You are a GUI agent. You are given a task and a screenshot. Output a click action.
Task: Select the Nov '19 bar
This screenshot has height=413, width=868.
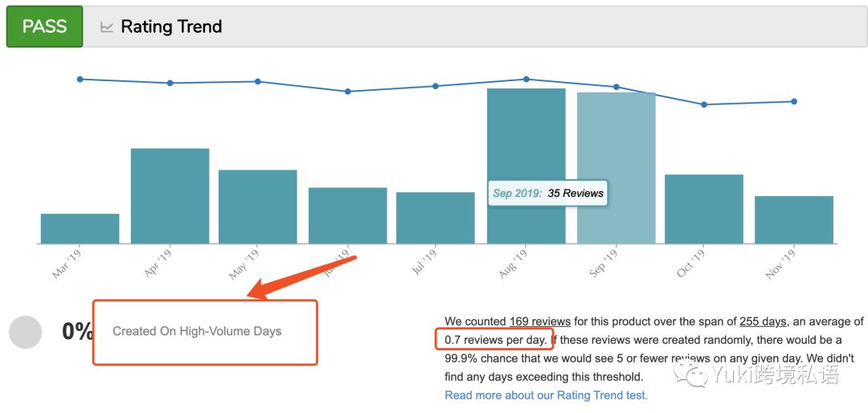[793, 219]
